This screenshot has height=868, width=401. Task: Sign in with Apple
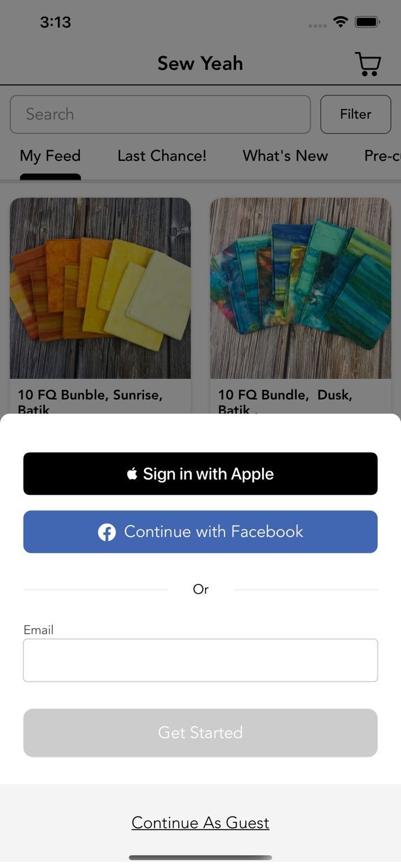coord(200,474)
